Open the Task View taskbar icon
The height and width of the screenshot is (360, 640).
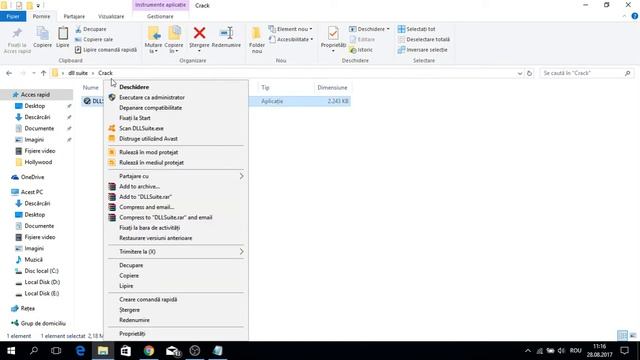pyautogui.click(x=56, y=351)
